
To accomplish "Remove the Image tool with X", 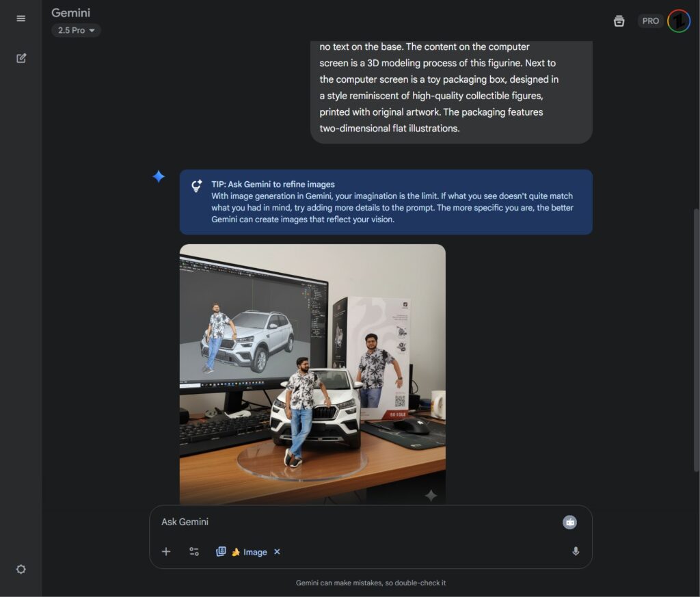I will pos(277,551).
